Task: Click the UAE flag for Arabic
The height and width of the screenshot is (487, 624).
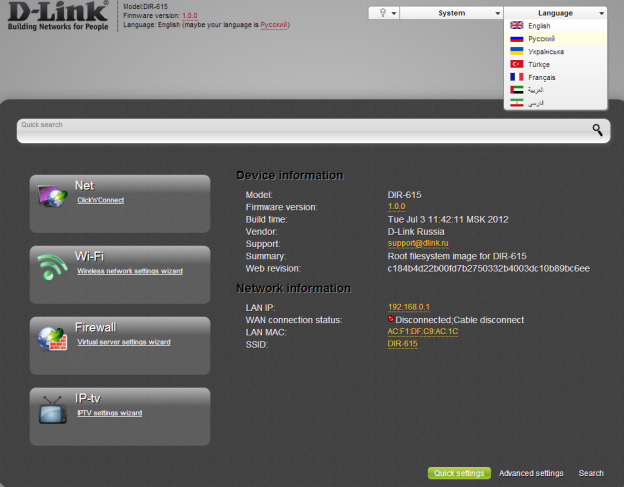Action: [517, 90]
